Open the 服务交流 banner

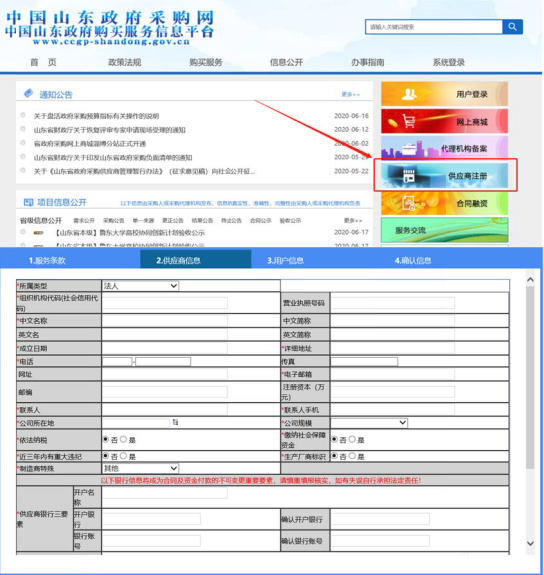click(444, 230)
